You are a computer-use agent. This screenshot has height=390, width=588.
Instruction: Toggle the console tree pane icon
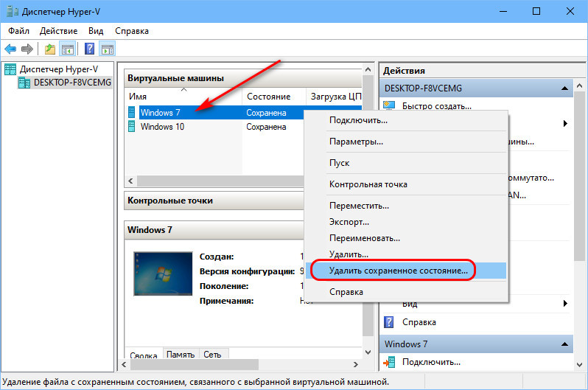pos(67,49)
